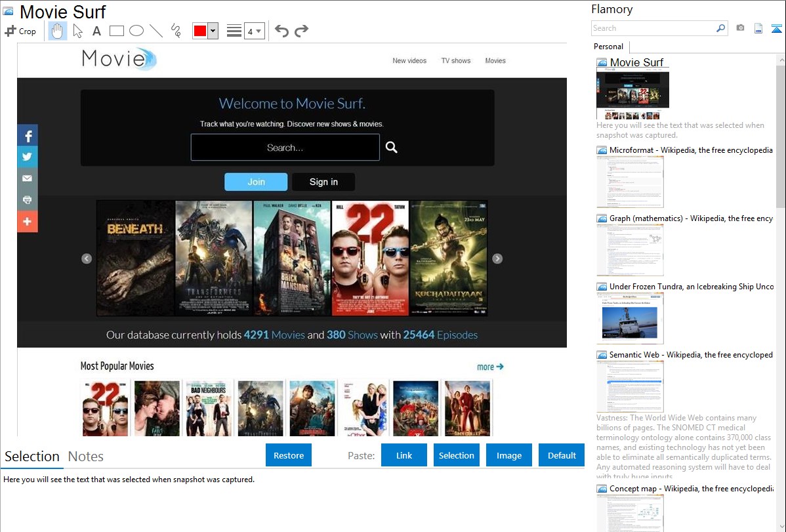786x532 pixels.
Task: Switch to the Personal tab
Action: pyautogui.click(x=609, y=47)
